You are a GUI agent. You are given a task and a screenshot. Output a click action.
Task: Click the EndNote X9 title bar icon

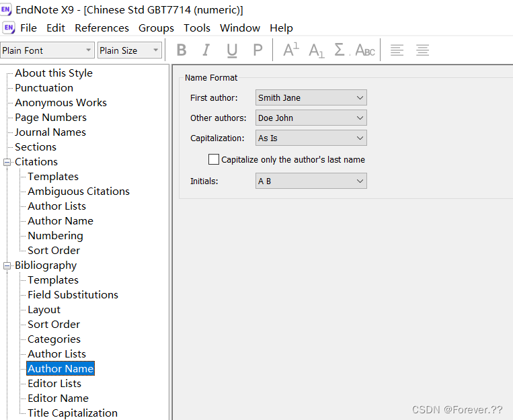coord(6,9)
